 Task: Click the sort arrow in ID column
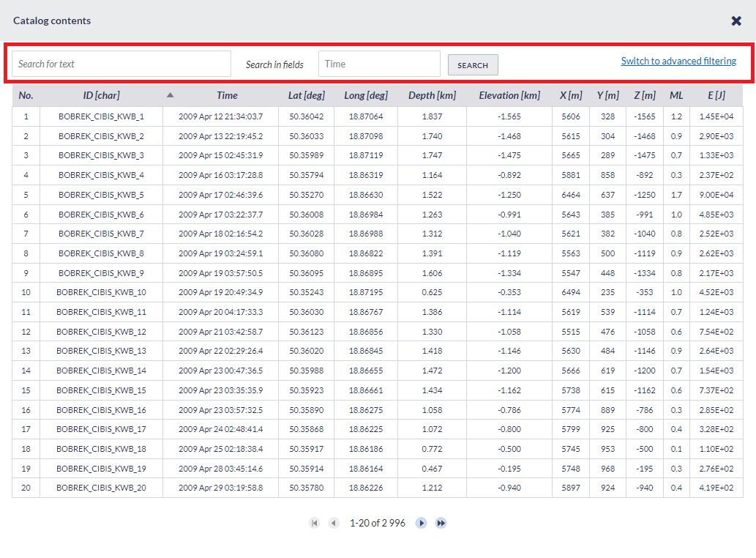[x=170, y=95]
